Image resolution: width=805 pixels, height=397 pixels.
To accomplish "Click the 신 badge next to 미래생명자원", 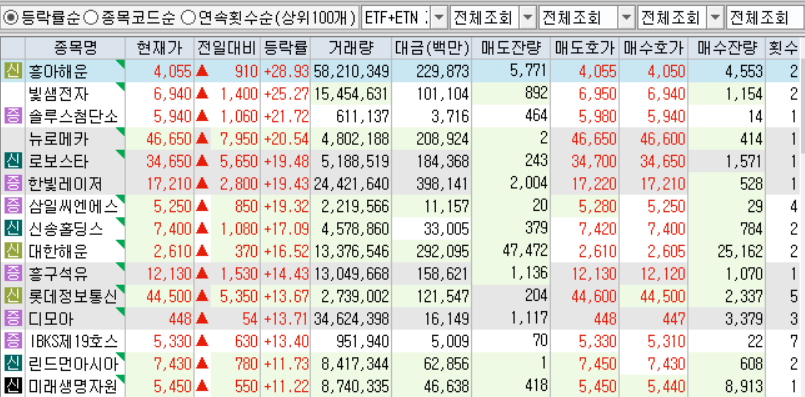I will point(13,387).
